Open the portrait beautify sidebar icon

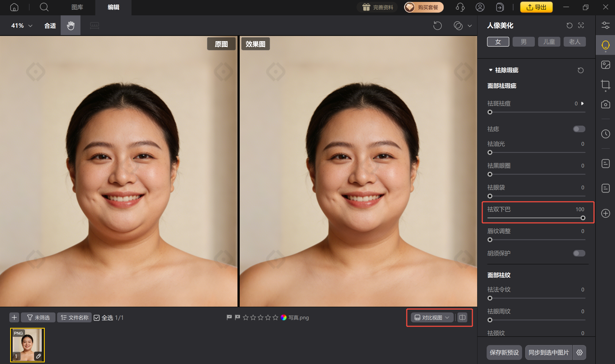pyautogui.click(x=605, y=45)
